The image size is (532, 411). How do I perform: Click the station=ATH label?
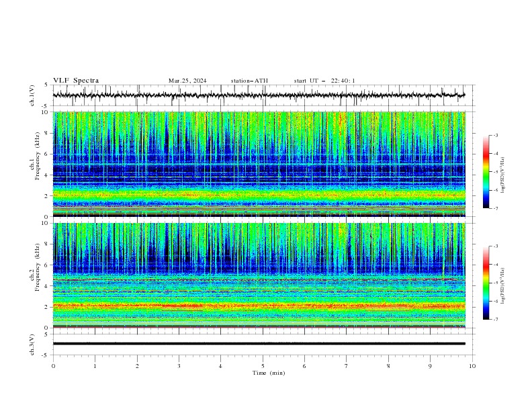249,81
